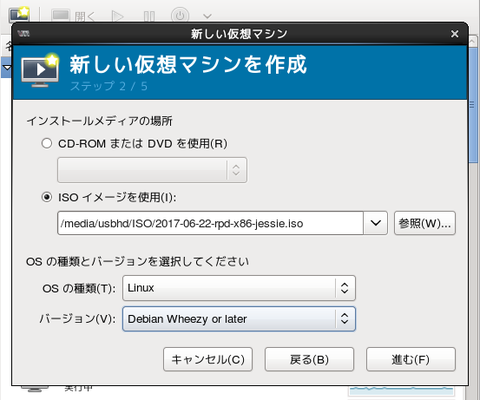Screen dimensions: 480x400
Task: Collapse the host tree triangle in main window
Action: click(x=7, y=68)
